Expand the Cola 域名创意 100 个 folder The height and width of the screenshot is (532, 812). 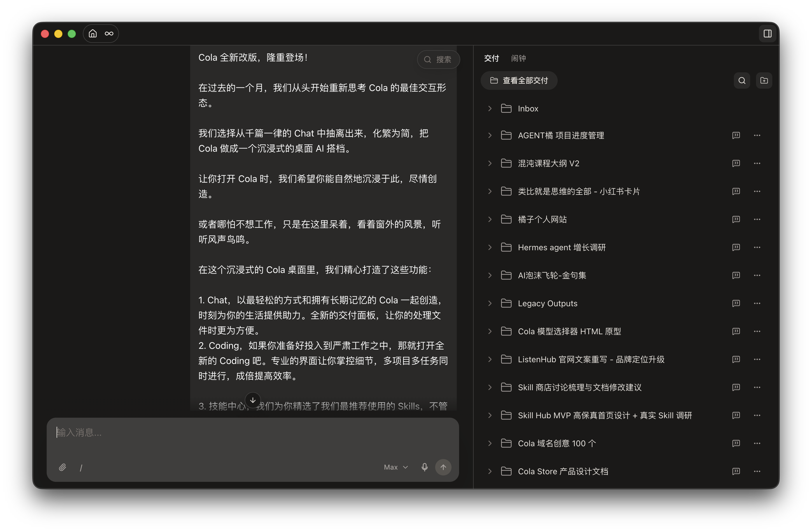490,443
